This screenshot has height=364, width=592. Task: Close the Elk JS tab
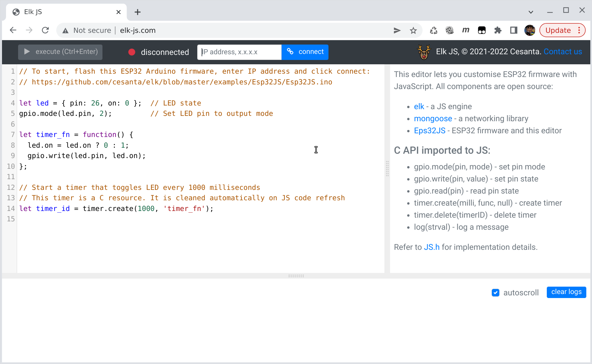pos(119,12)
